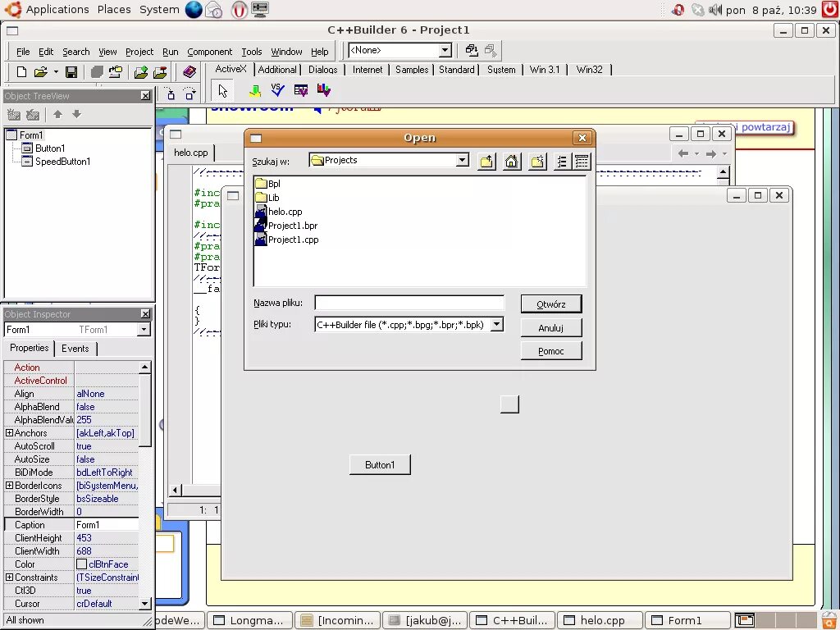Click the Create New Folder icon in the Open dialog
840x630 pixels.
537,162
